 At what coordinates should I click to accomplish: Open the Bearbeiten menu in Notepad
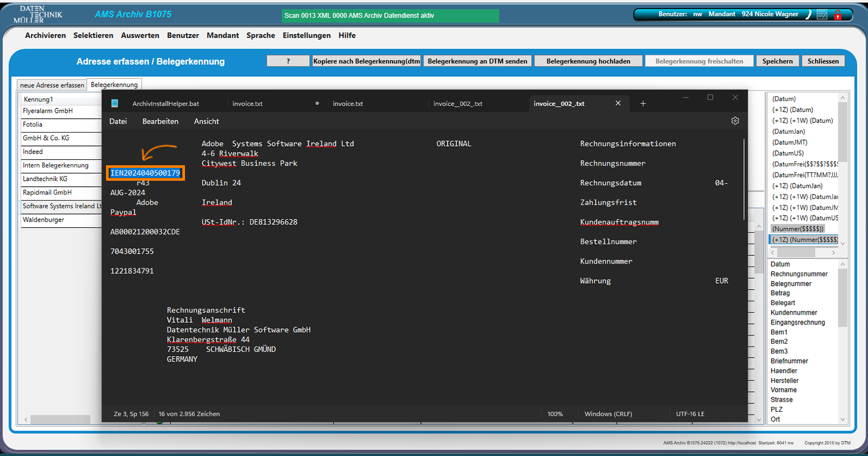coord(160,122)
